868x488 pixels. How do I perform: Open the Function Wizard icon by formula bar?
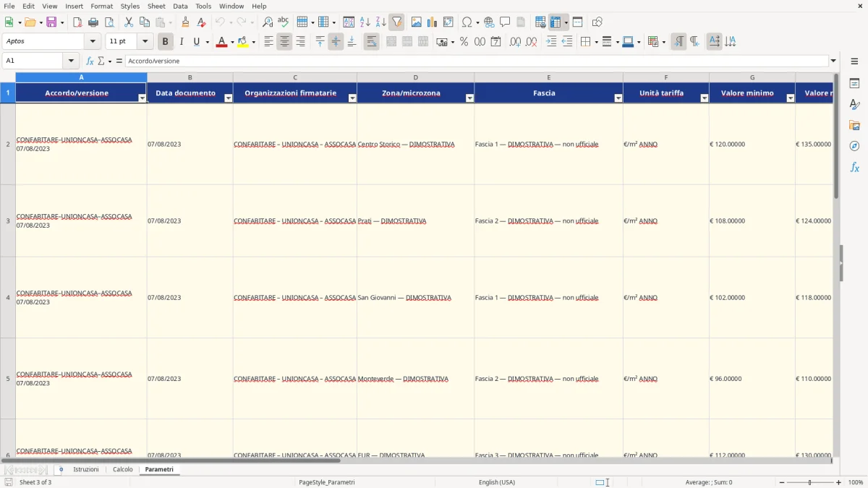[x=90, y=61]
